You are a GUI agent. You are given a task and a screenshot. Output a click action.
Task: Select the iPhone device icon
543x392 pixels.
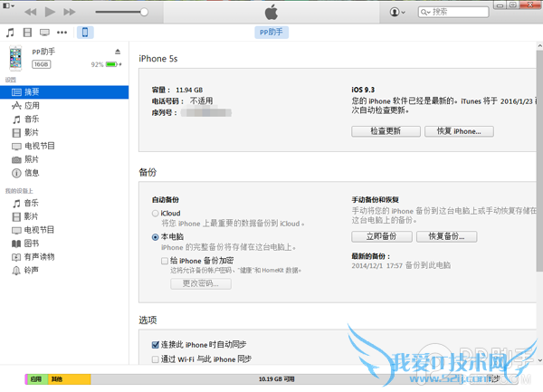coord(85,33)
